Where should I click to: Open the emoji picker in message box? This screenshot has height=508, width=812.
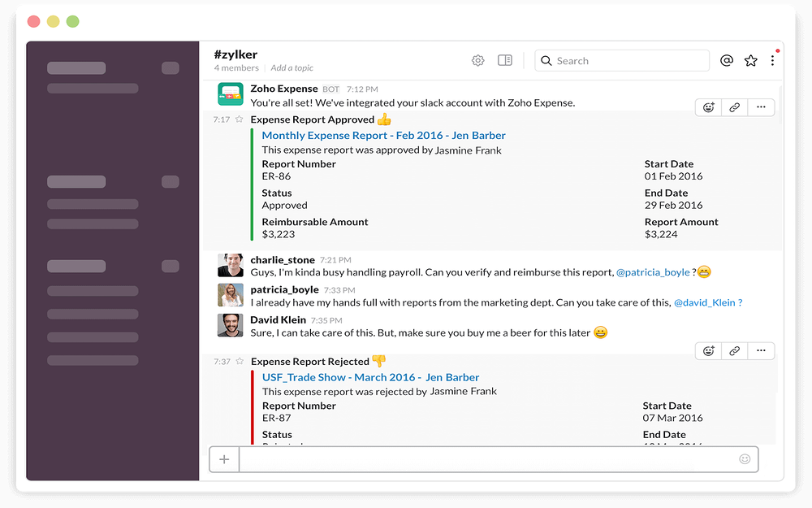(745, 459)
